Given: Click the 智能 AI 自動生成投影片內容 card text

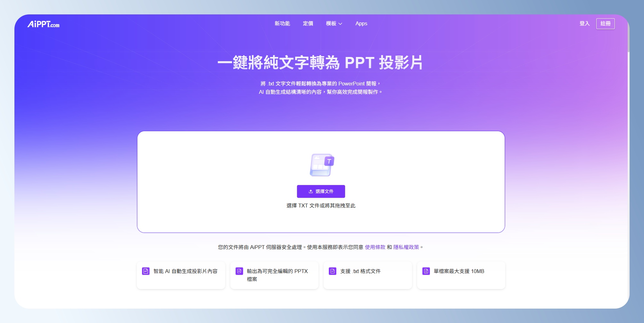Looking at the screenshot, I should (185, 271).
